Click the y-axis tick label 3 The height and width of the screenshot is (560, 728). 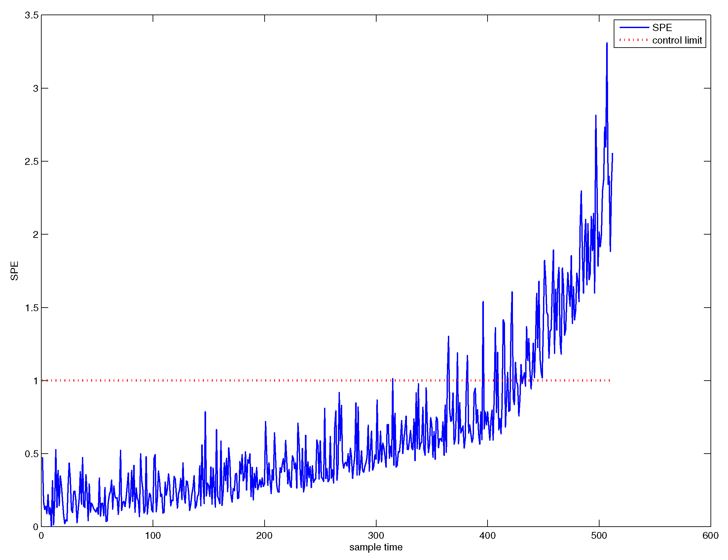[36, 88]
